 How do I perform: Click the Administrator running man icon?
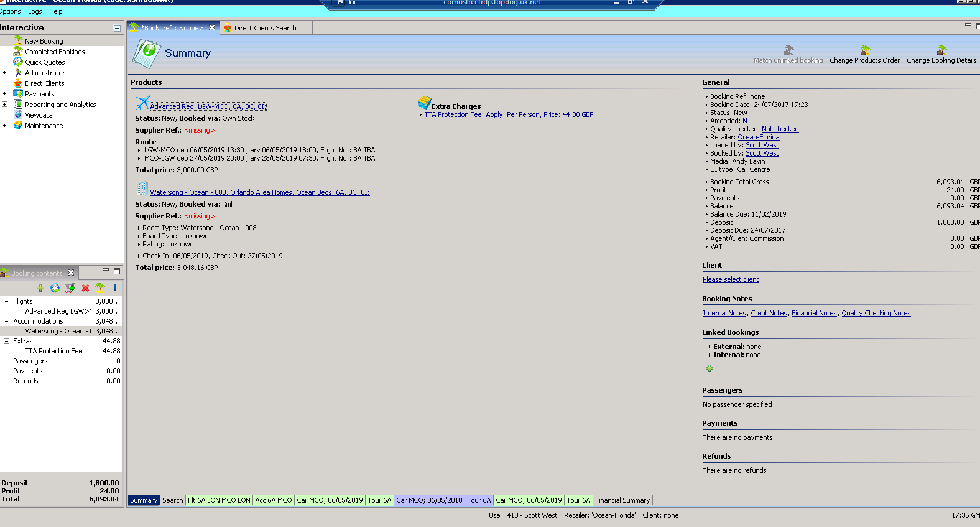coord(18,72)
